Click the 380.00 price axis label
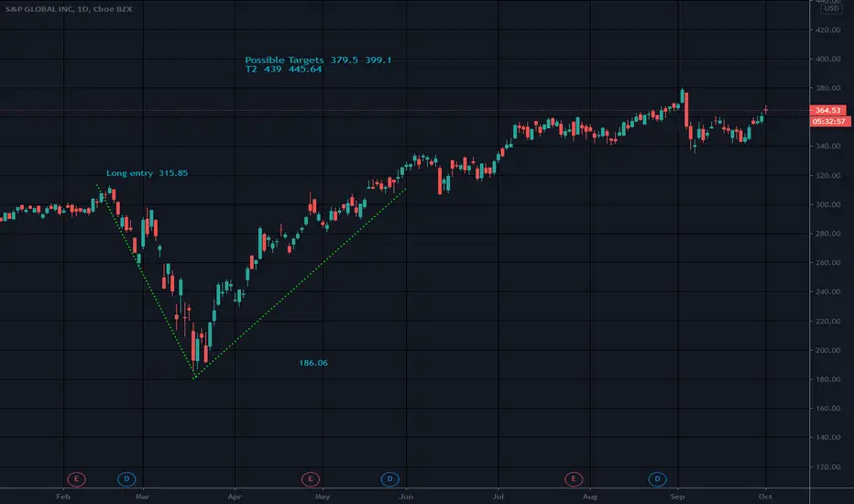This screenshot has width=854, height=504. [827, 88]
